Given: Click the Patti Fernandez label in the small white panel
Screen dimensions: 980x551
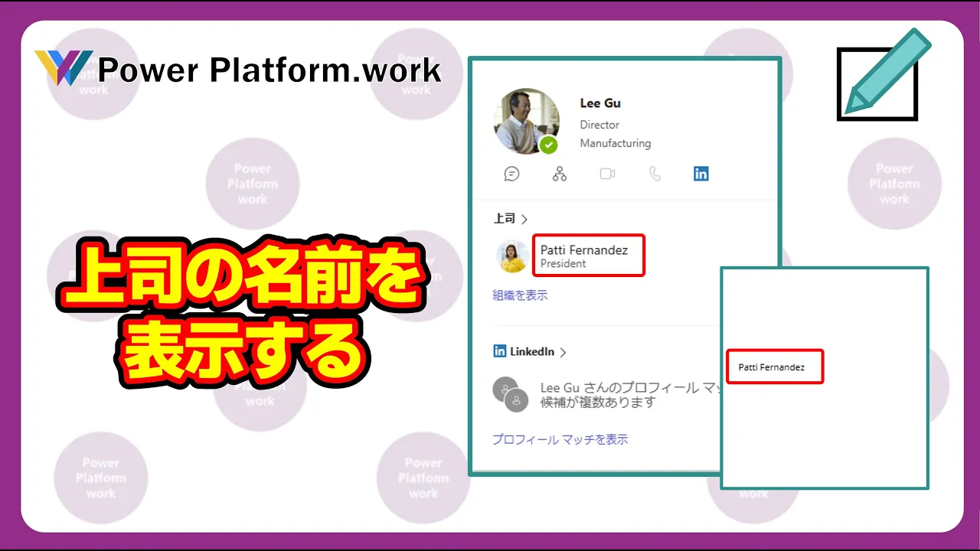Looking at the screenshot, I should tap(772, 367).
